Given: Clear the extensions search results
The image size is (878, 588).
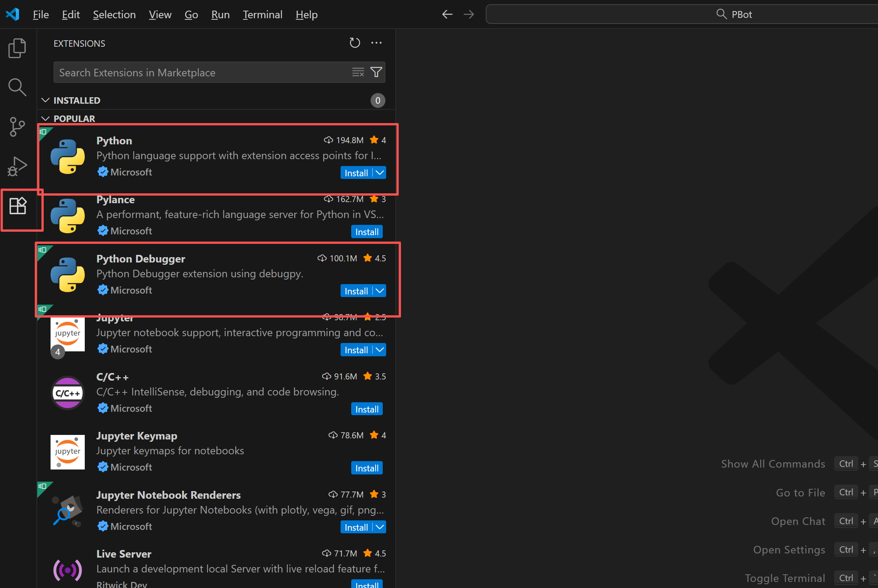Looking at the screenshot, I should tap(358, 72).
